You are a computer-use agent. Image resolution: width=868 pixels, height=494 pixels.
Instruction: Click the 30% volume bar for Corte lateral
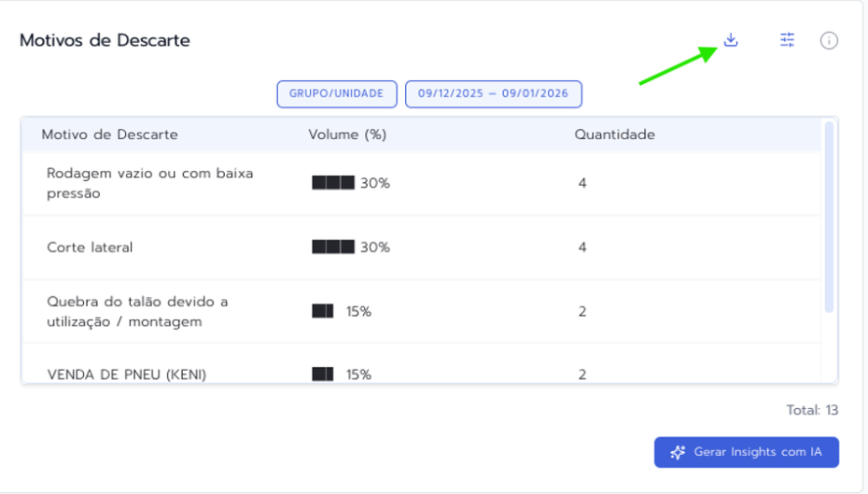(333, 247)
